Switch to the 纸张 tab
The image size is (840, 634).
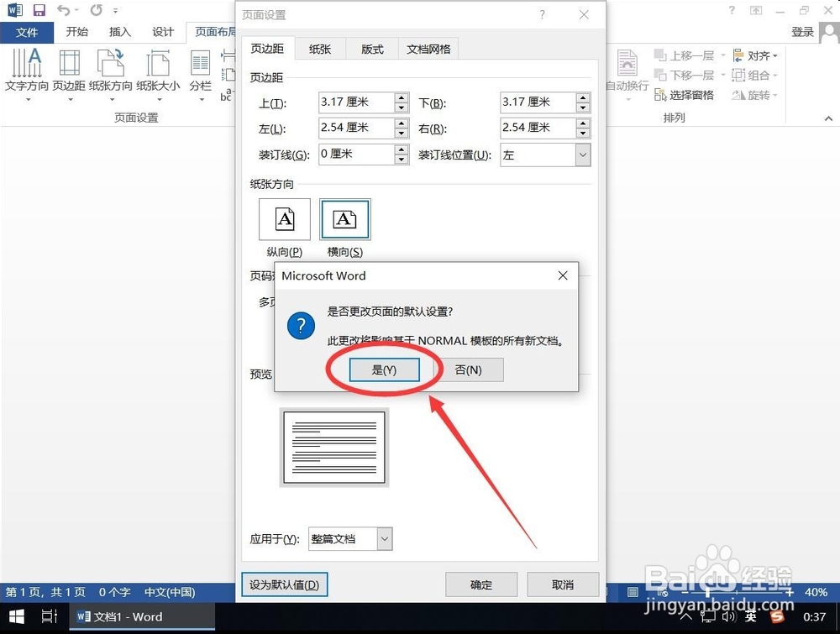pyautogui.click(x=320, y=49)
